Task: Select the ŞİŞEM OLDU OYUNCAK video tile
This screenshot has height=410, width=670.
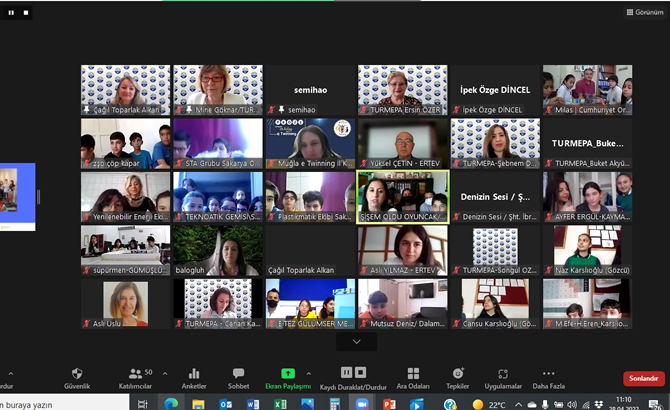Action: pyautogui.click(x=403, y=196)
